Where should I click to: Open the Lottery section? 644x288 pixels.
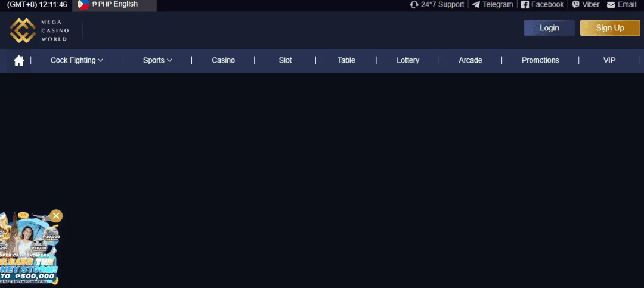(x=408, y=60)
